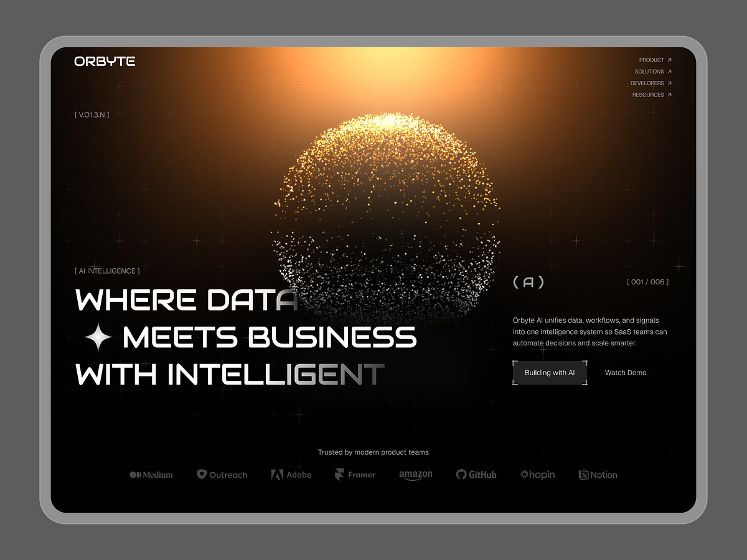Click the 001 / 006 slide counter

click(648, 282)
